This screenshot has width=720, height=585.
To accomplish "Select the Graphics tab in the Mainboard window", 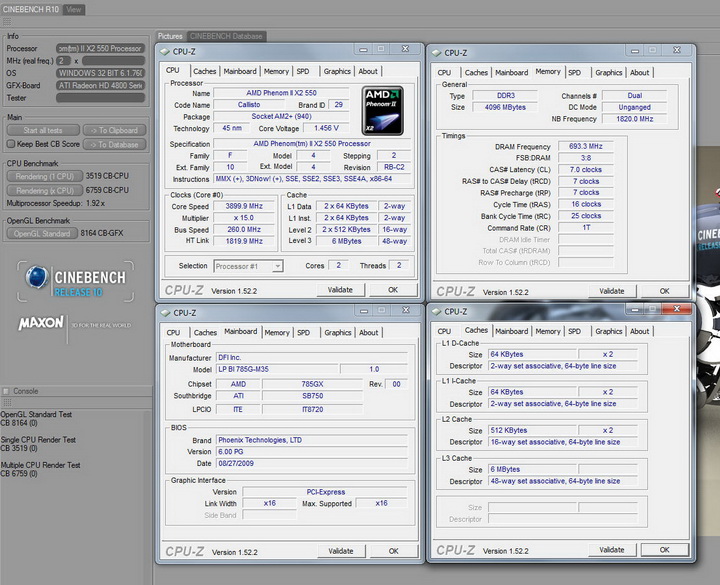I will [x=338, y=333].
